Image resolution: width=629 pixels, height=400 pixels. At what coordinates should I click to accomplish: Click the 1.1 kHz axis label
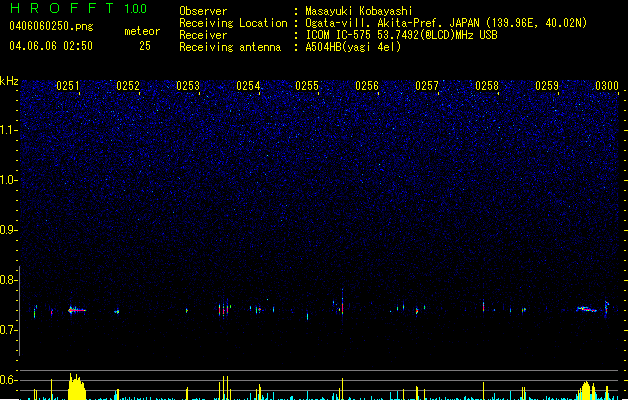pyautogui.click(x=8, y=130)
